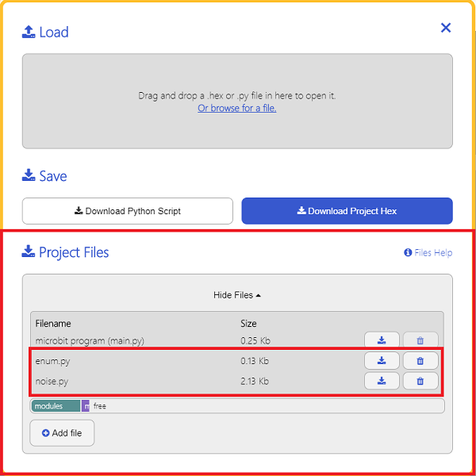Viewport: 476px width, 476px height.
Task: Click the free space area of storage bar
Action: 267,406
